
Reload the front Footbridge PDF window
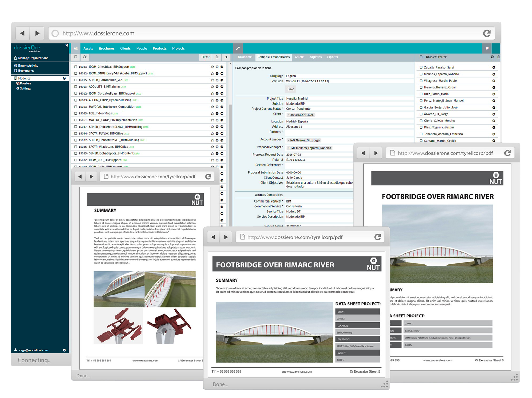[x=377, y=237]
